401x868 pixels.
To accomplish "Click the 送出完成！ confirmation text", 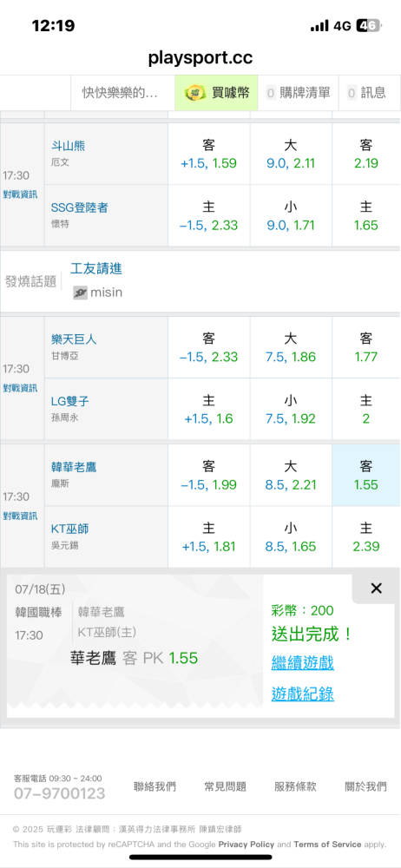I will [x=312, y=634].
